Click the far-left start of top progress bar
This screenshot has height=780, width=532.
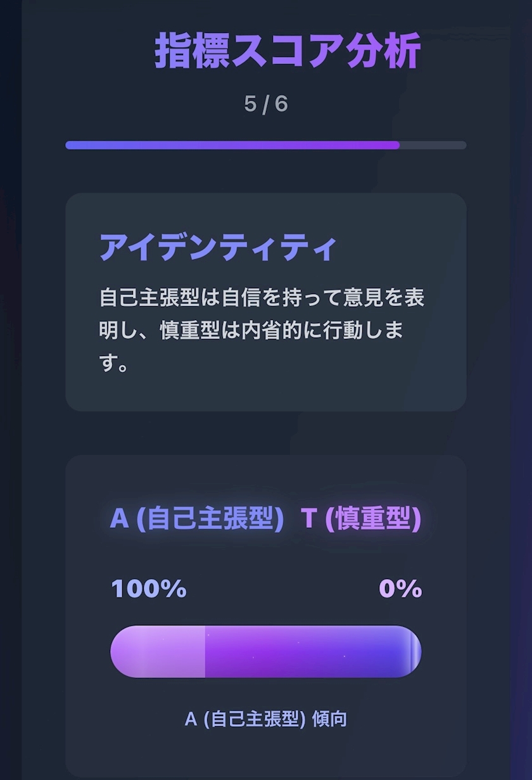point(70,145)
